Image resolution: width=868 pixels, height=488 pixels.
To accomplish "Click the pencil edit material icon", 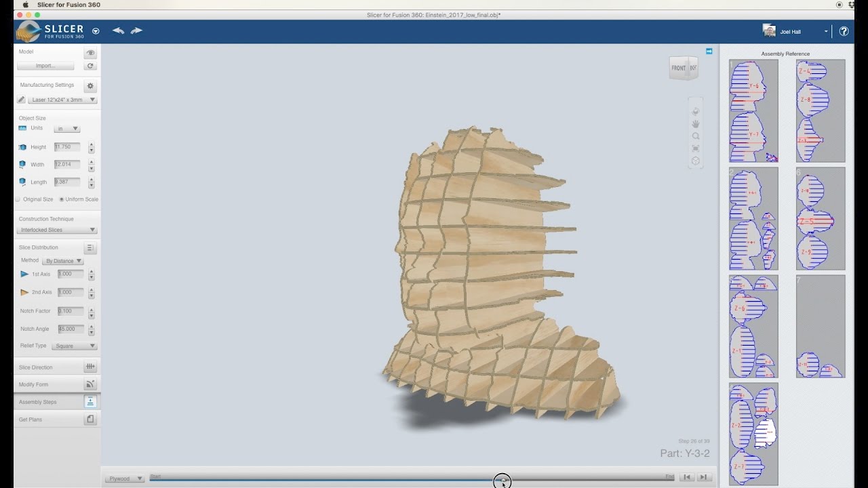I will pyautogui.click(x=21, y=100).
